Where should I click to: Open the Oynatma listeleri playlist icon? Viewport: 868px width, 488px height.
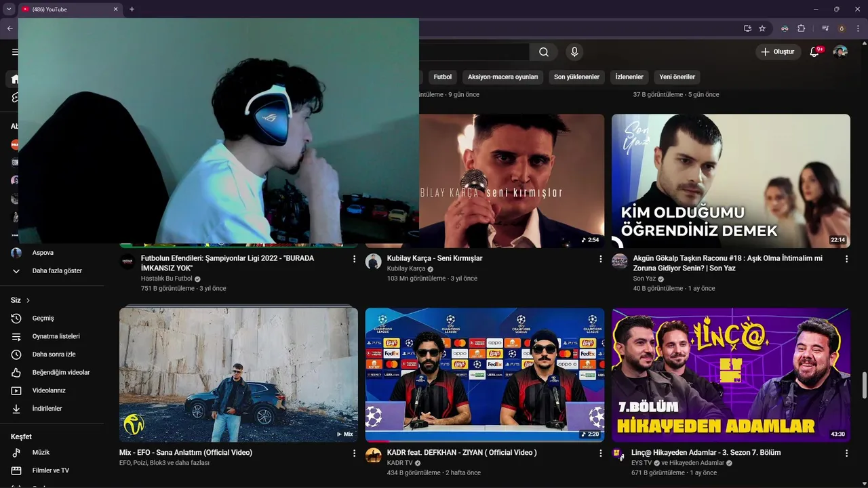pos(16,337)
